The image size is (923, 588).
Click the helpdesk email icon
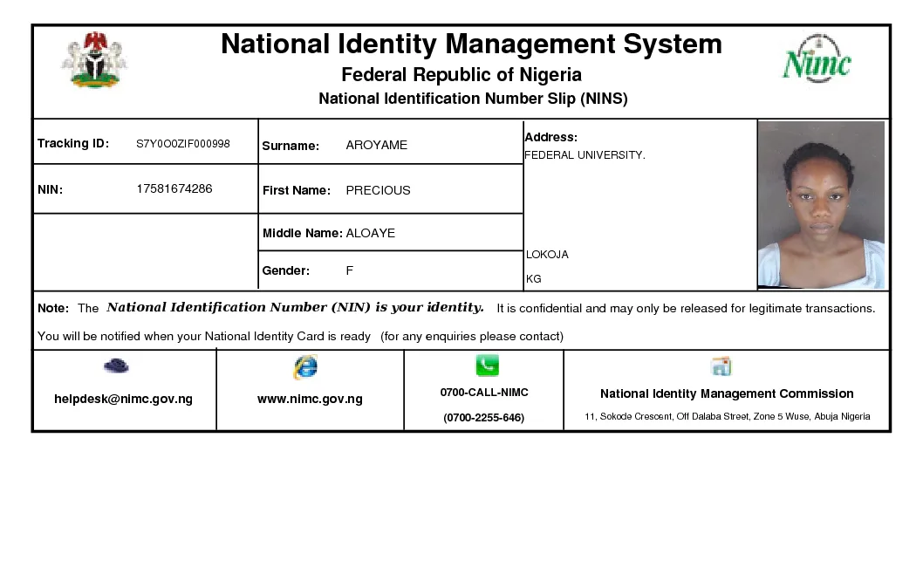[116, 366]
